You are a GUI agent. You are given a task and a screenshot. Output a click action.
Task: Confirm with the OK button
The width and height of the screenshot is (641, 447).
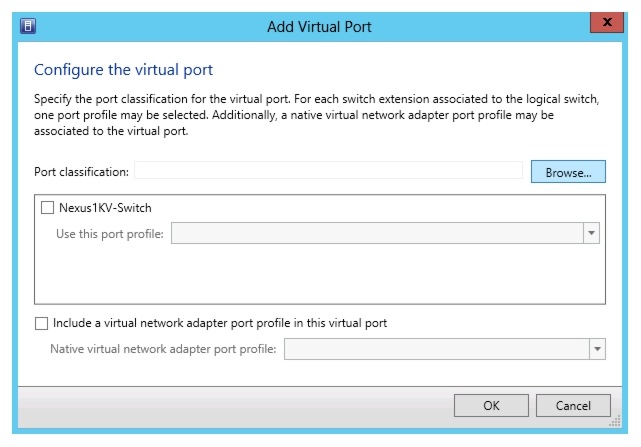491,405
